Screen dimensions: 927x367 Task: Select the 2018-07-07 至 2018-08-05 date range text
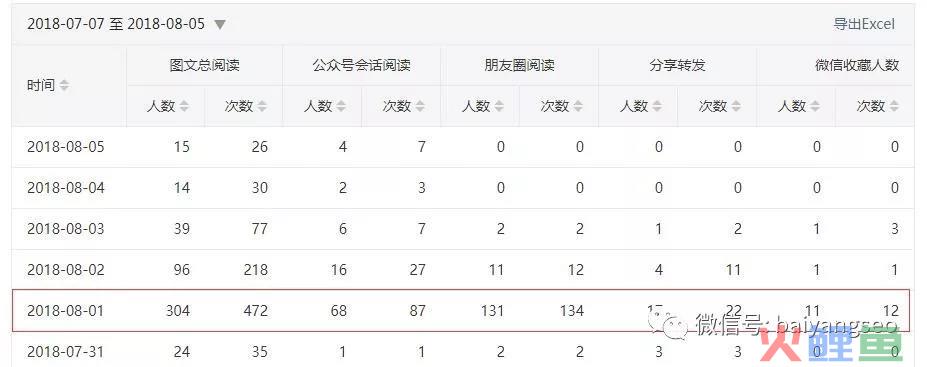point(116,24)
